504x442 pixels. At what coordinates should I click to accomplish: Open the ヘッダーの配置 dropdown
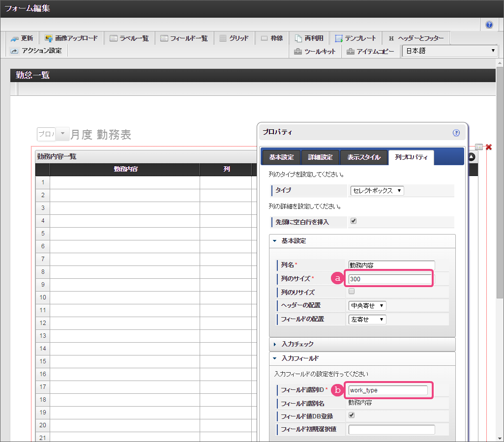coord(367,306)
